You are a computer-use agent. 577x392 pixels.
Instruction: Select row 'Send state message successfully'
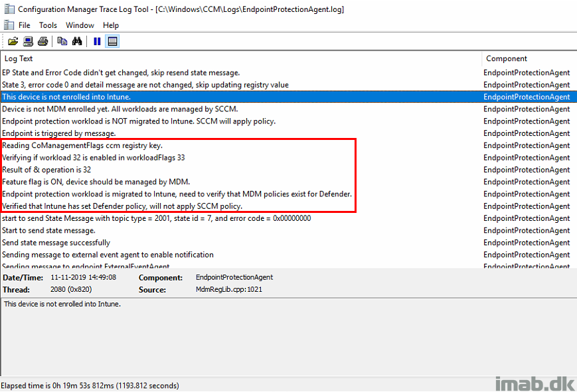click(x=288, y=243)
